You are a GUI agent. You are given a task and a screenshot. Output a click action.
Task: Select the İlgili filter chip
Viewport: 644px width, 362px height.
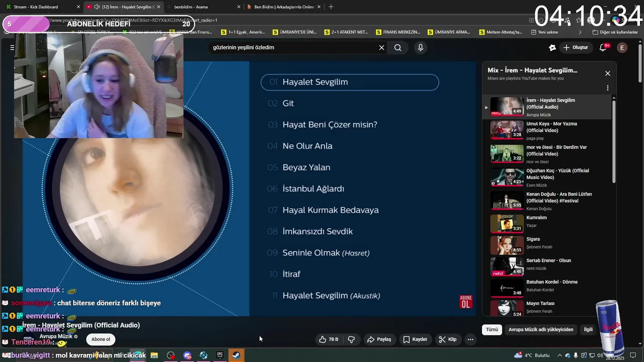click(x=588, y=330)
